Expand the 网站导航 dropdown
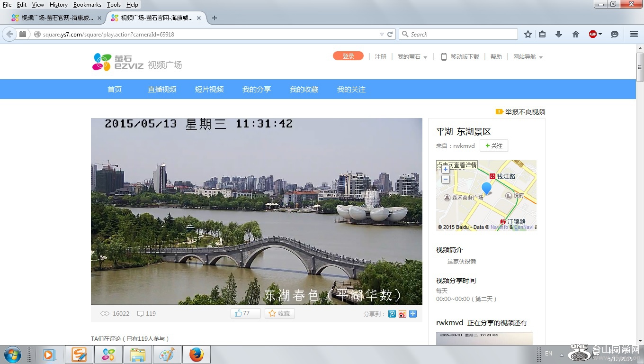Screen dimensions: 644x364 (x=528, y=57)
